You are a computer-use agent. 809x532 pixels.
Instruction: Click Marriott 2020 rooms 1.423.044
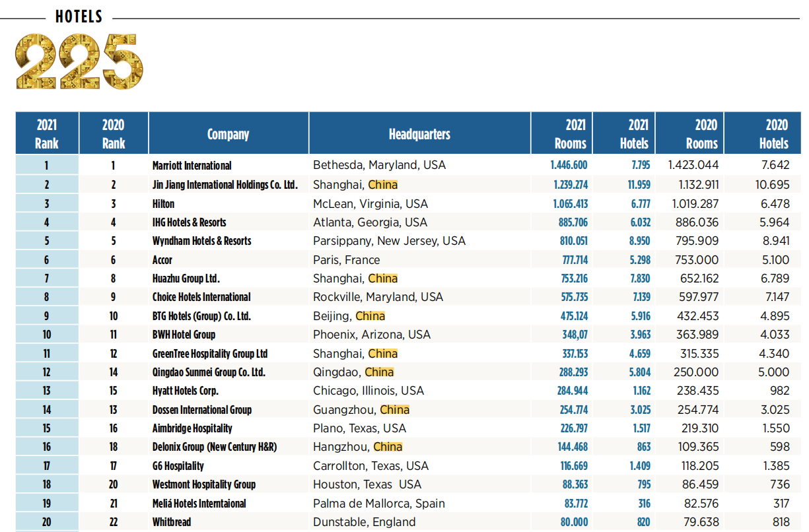click(x=693, y=165)
